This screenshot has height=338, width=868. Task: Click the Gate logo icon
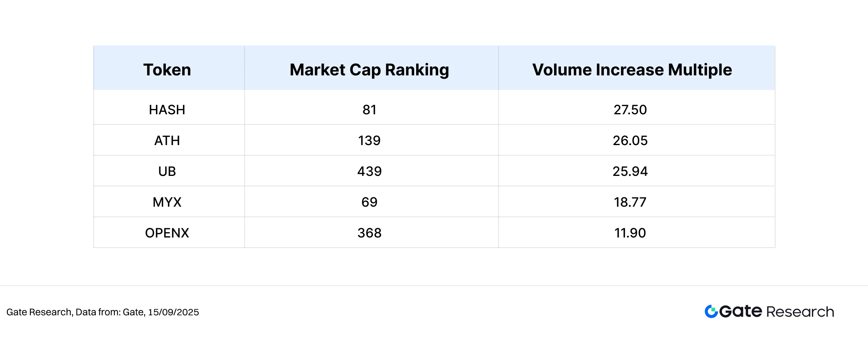click(711, 311)
